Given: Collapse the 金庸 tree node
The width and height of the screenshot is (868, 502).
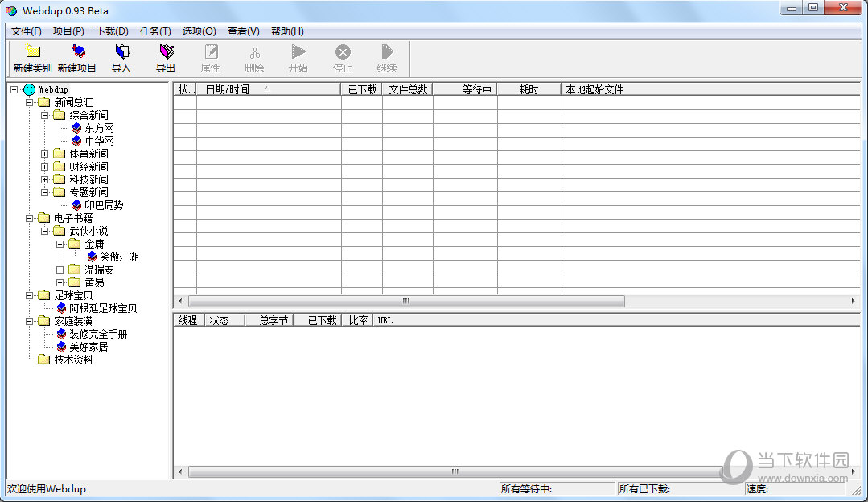Looking at the screenshot, I should [60, 244].
